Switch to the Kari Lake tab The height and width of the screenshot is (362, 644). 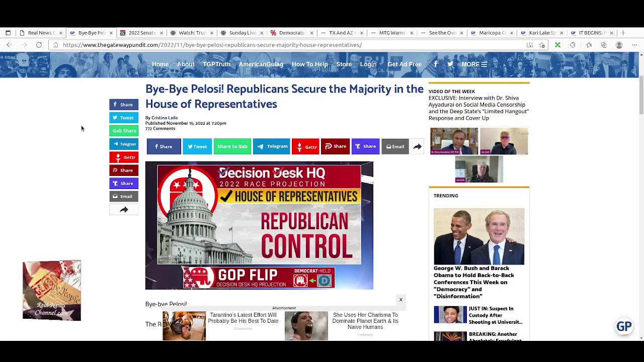(x=541, y=33)
